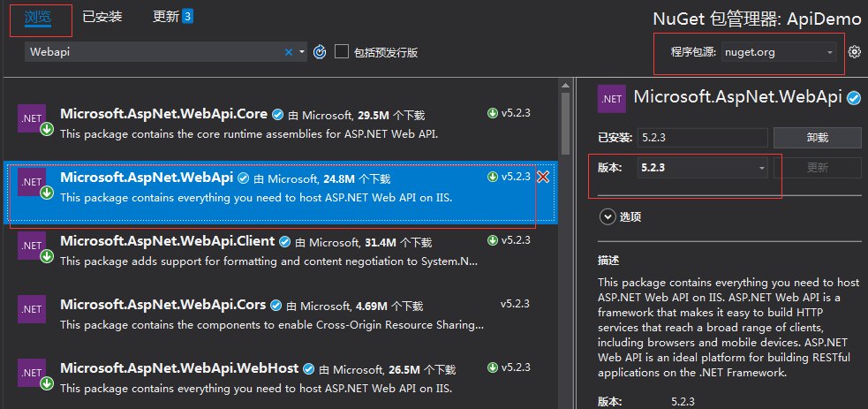Screen dimensions: 868x409
Task: Click the 31.4M 个下载 download count
Action: click(396, 242)
